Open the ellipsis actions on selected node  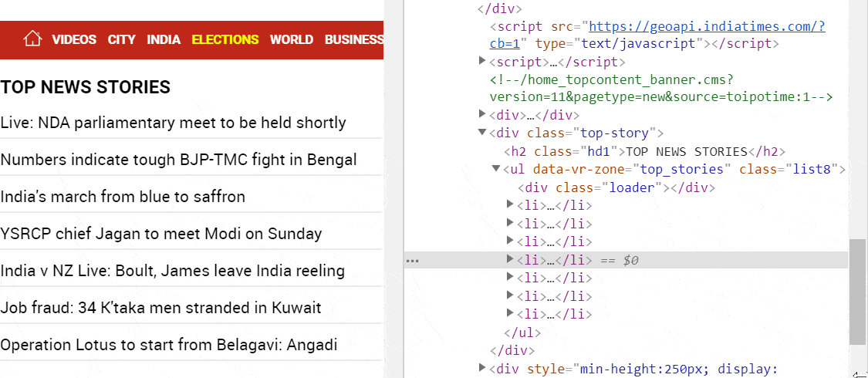click(x=413, y=260)
